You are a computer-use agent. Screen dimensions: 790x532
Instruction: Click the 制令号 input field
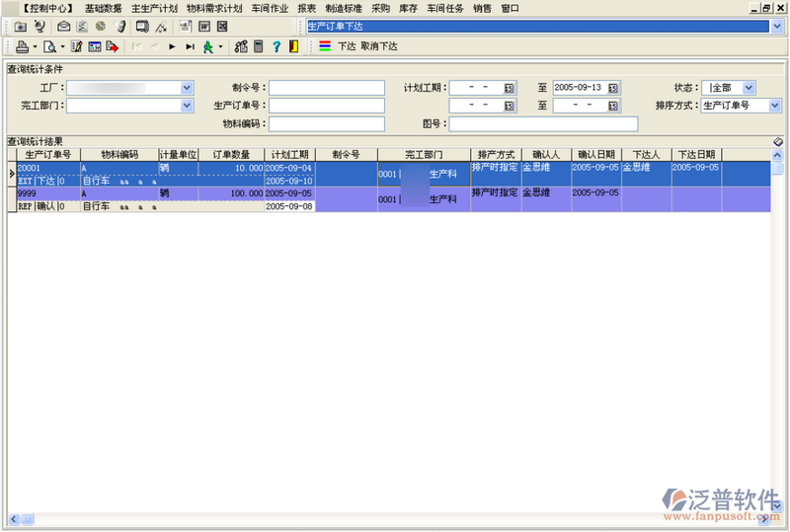[326, 88]
